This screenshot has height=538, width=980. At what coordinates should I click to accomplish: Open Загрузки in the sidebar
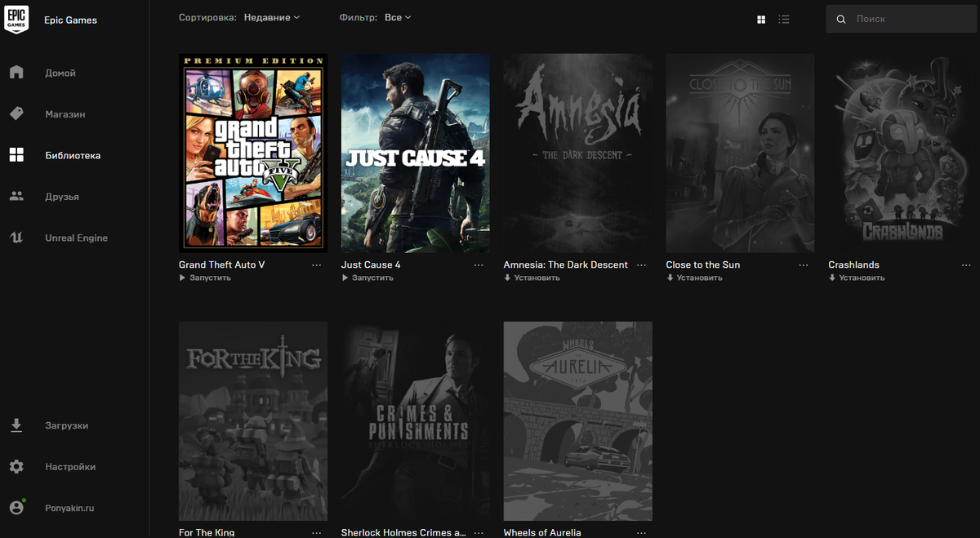(66, 425)
